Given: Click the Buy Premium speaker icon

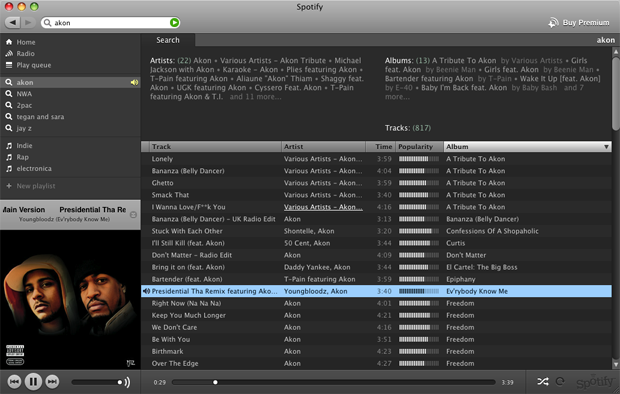Looking at the screenshot, I should click(553, 23).
